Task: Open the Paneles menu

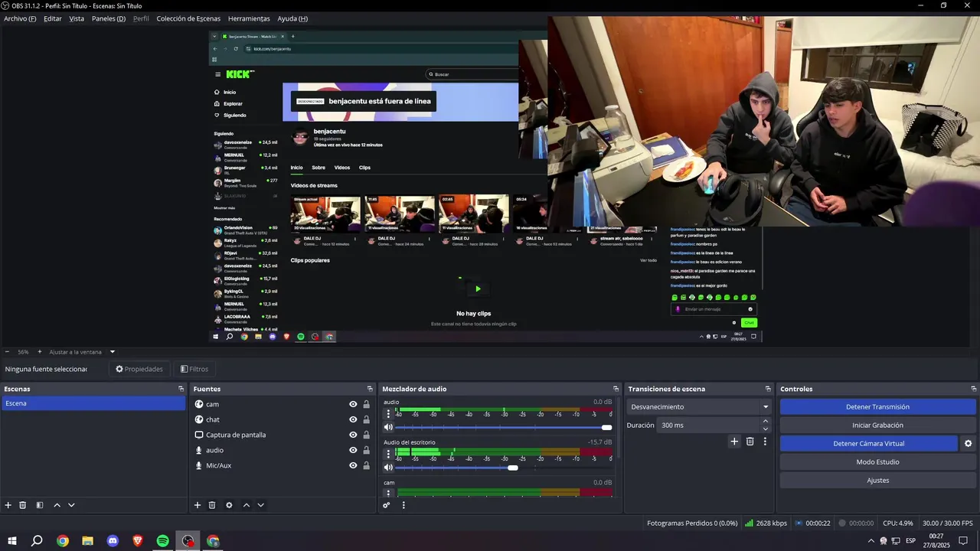Action: click(109, 18)
